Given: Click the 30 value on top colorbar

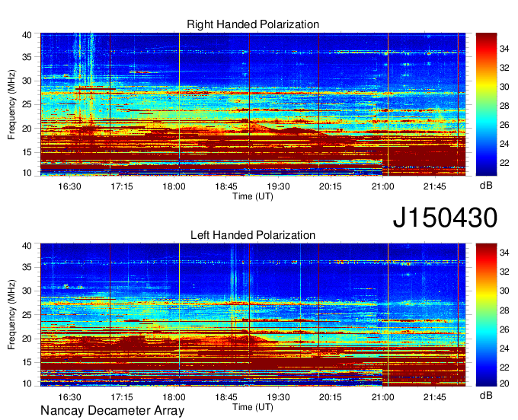Looking at the screenshot, I should click(504, 87).
